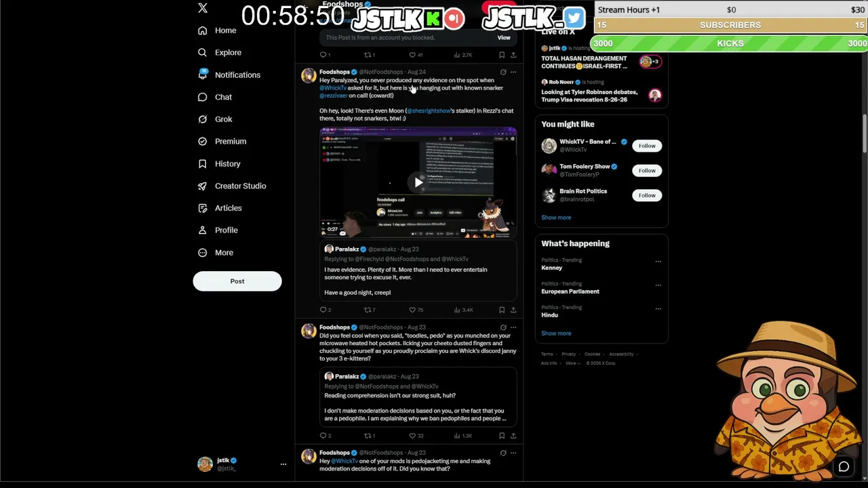The image size is (868, 488).
Task: View analytics of post with 1.3K views
Action: pyautogui.click(x=463, y=436)
